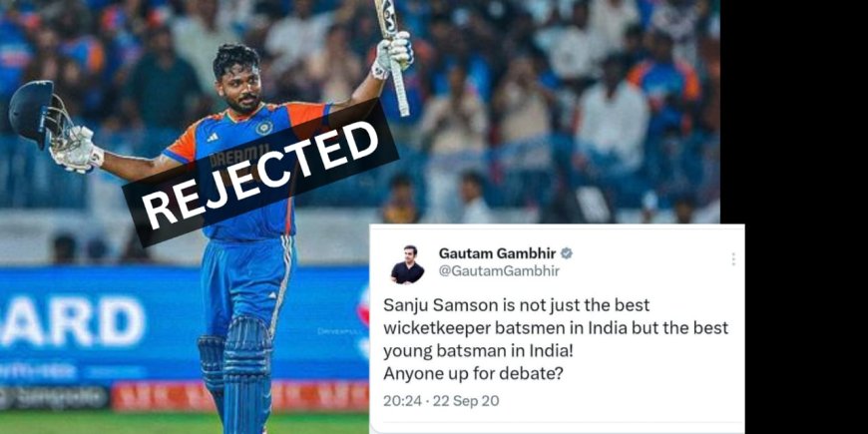Open Gautam Gambhir's profile picture
868x434 pixels.
pyautogui.click(x=407, y=264)
